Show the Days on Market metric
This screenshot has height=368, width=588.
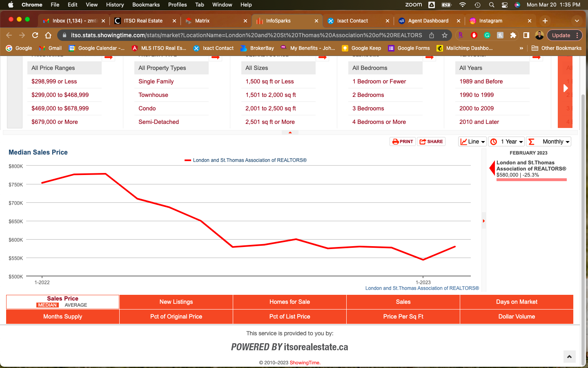pyautogui.click(x=517, y=302)
